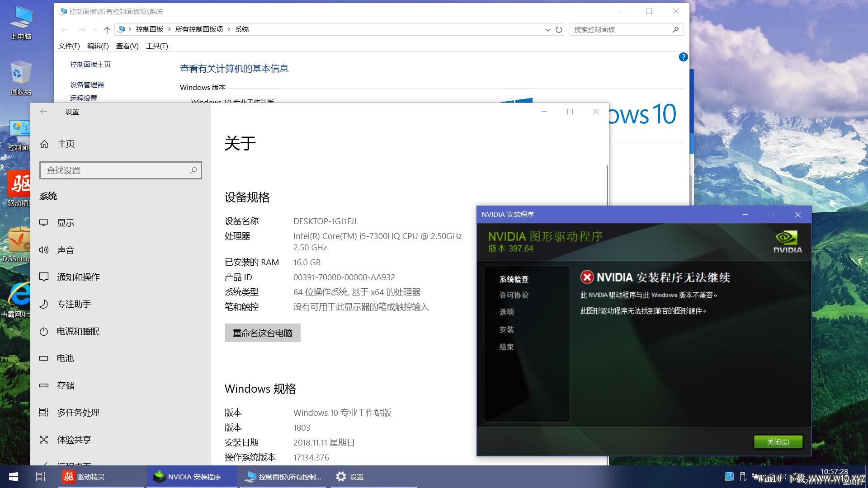Open DGSetup desktop icon
This screenshot has height=488, width=868.
tap(17, 244)
